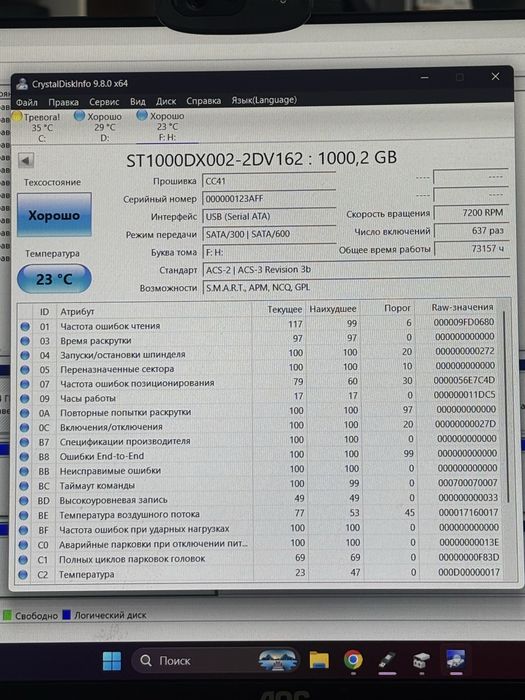This screenshot has height=700, width=525.
Task: Click the status dot for attribute BE
Action: point(24,516)
